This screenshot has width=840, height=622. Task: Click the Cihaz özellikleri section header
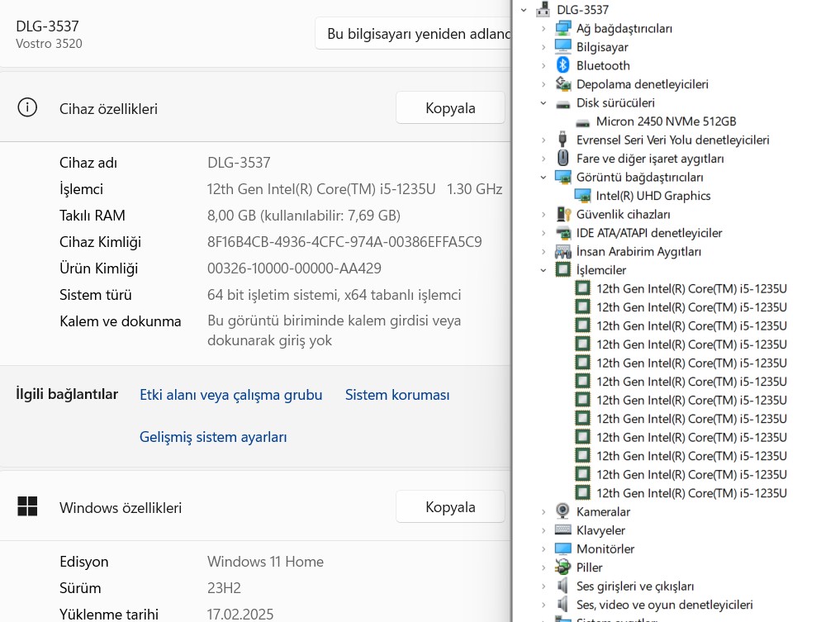108,109
